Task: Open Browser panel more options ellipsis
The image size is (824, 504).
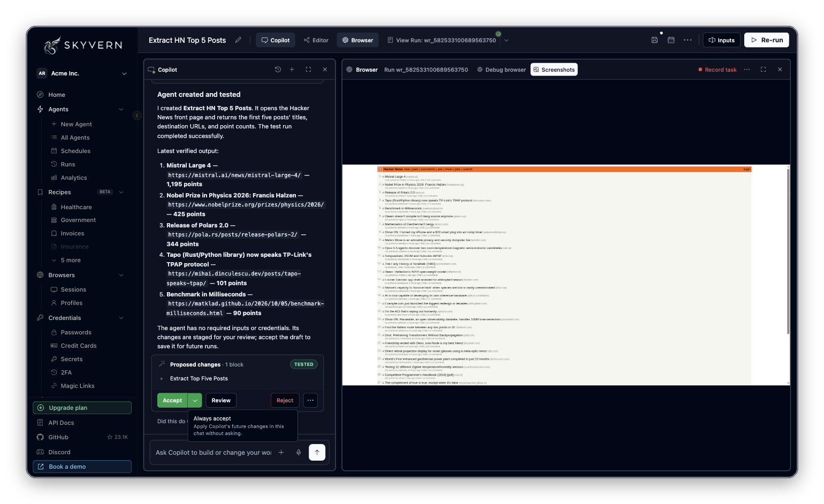Action: (747, 70)
